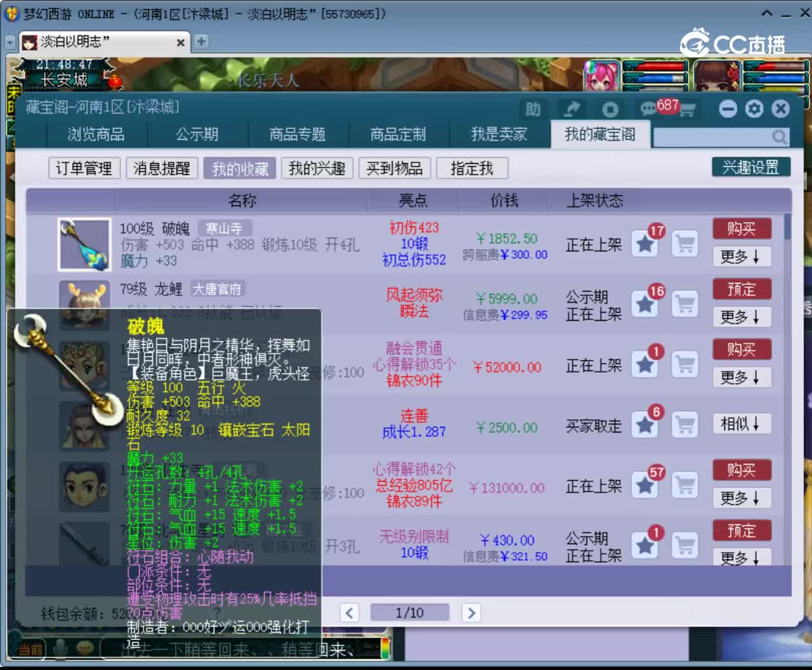
Task: Switch to the 商品定制 tab
Action: (x=398, y=135)
